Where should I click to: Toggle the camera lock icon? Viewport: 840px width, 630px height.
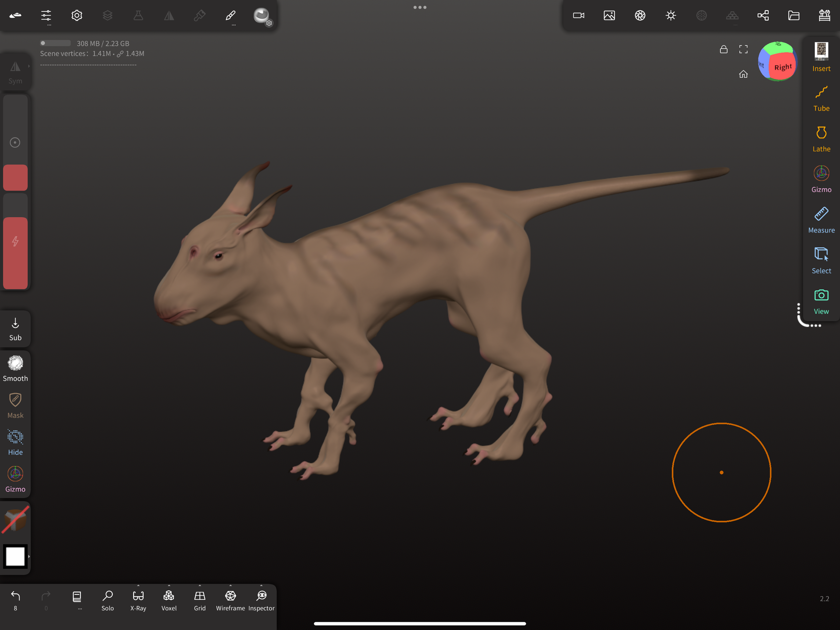click(x=723, y=49)
